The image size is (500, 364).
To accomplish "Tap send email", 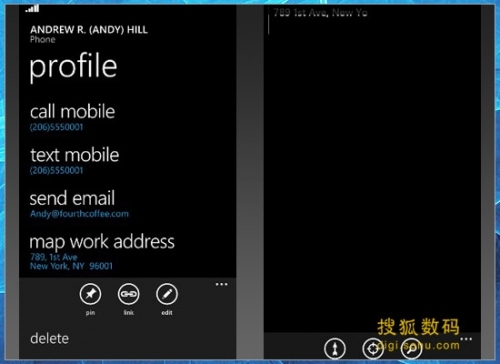I will point(72,198).
